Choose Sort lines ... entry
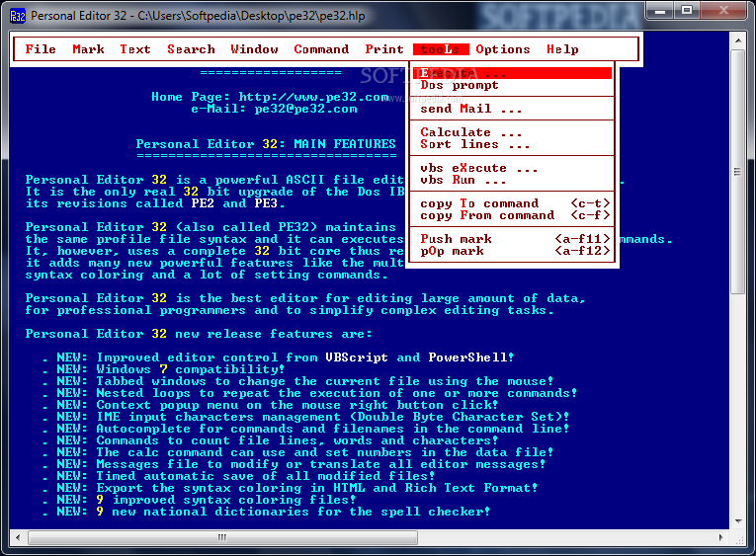The height and width of the screenshot is (556, 756). 512,144
